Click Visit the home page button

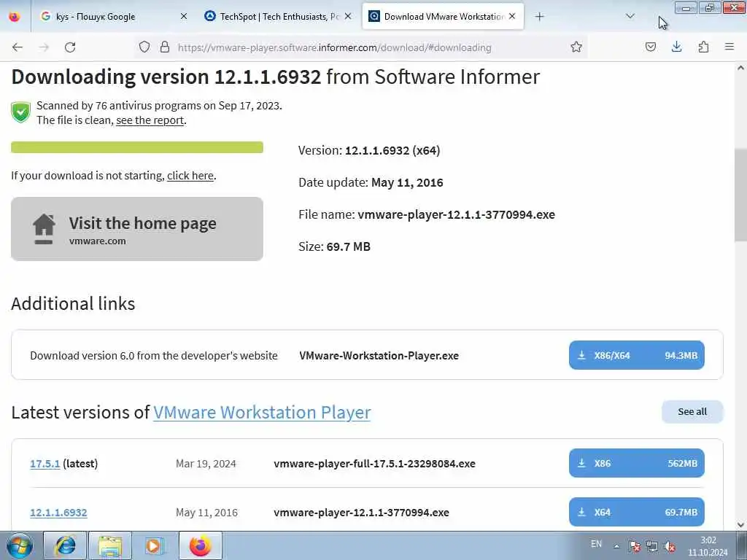[137, 229]
